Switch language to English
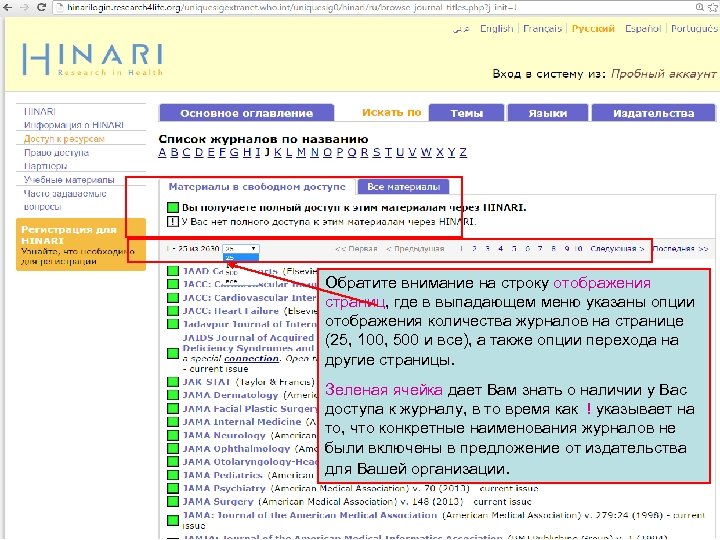 coord(496,28)
